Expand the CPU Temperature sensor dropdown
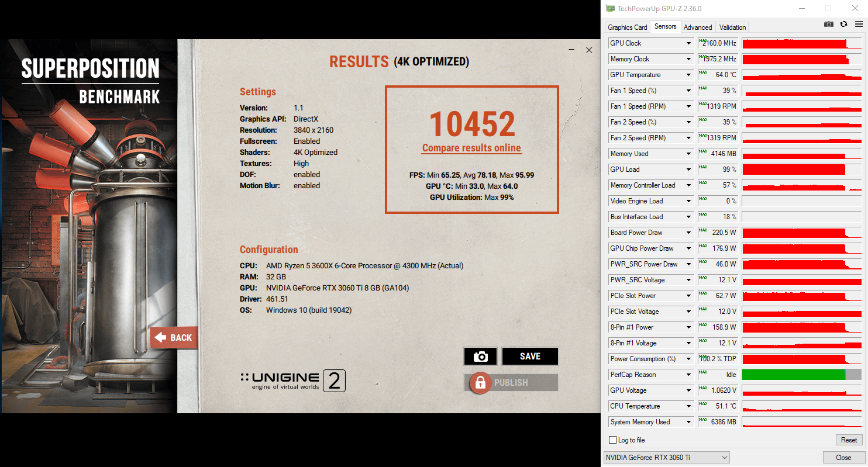The image size is (868, 467). coord(688,406)
